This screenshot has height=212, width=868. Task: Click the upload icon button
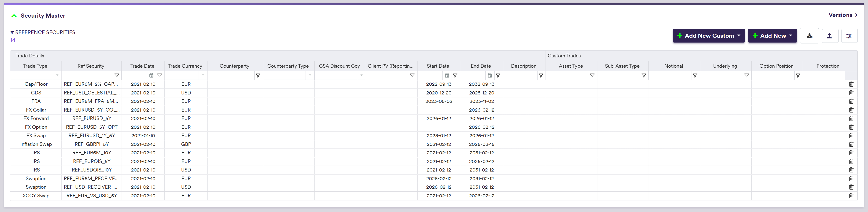click(829, 36)
